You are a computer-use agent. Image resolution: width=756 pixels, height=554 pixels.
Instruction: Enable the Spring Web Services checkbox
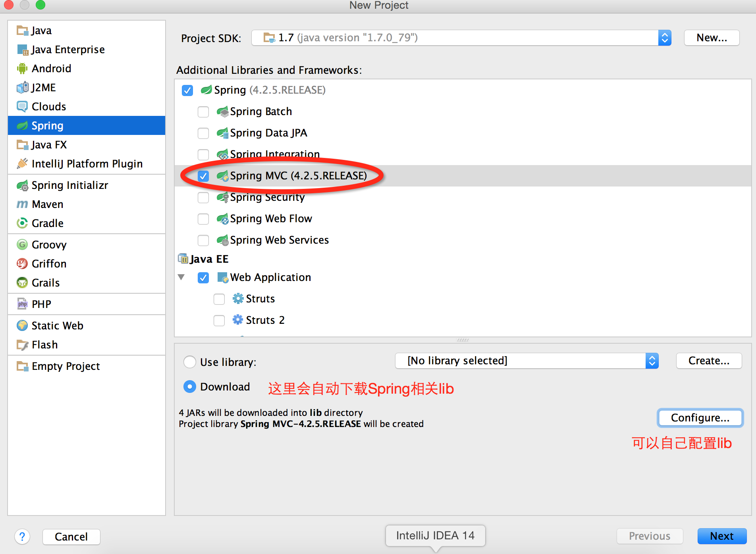203,240
